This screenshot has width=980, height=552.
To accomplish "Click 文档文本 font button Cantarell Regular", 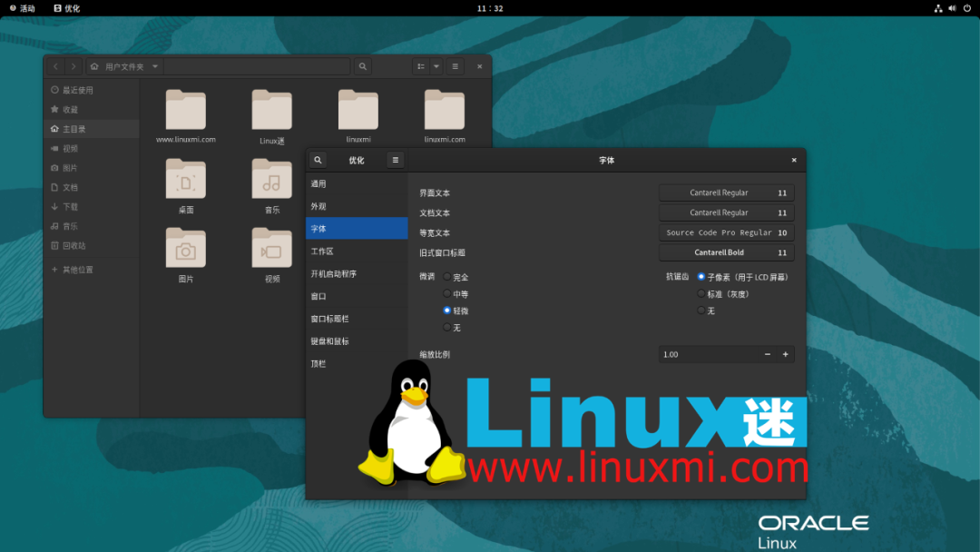I will [726, 212].
